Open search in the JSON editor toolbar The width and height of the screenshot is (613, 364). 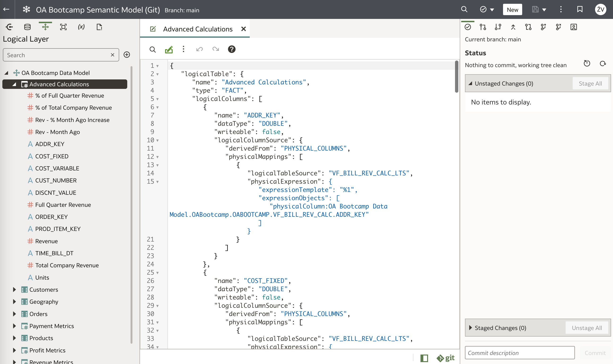152,50
